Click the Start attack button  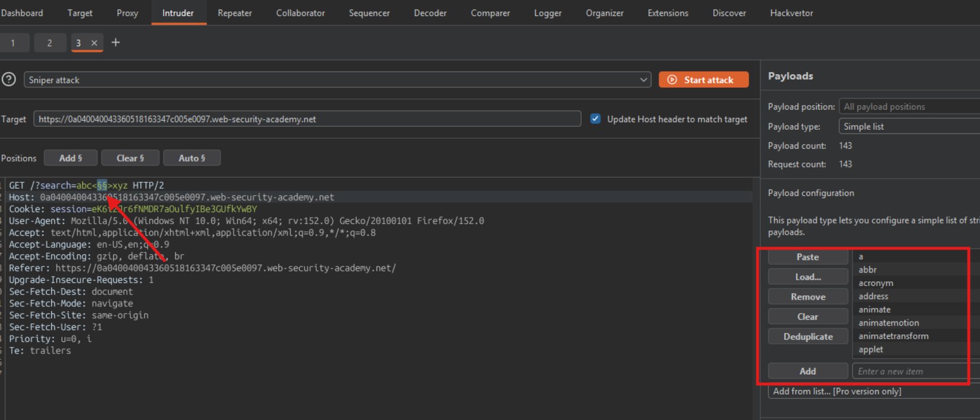pos(703,80)
